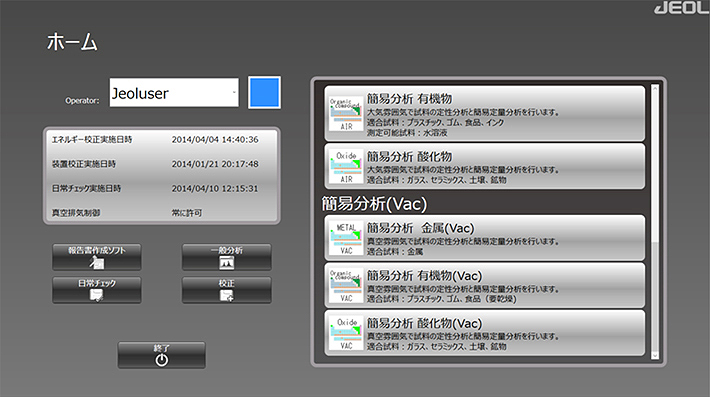Viewport: 710px width, 397px height.
Task: Click the blue color square beside Operator
Action: point(264,93)
